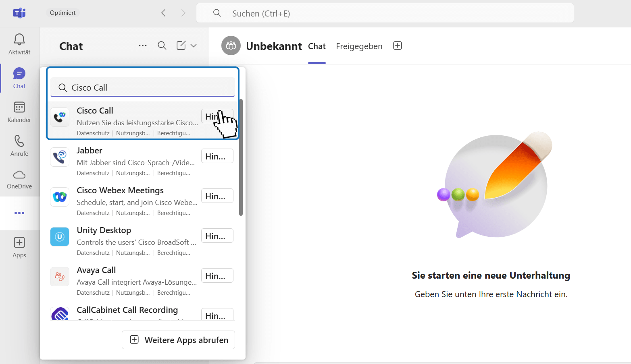The width and height of the screenshot is (631, 364).
Task: Click the Microsoft Teams logo
Action: (x=19, y=13)
